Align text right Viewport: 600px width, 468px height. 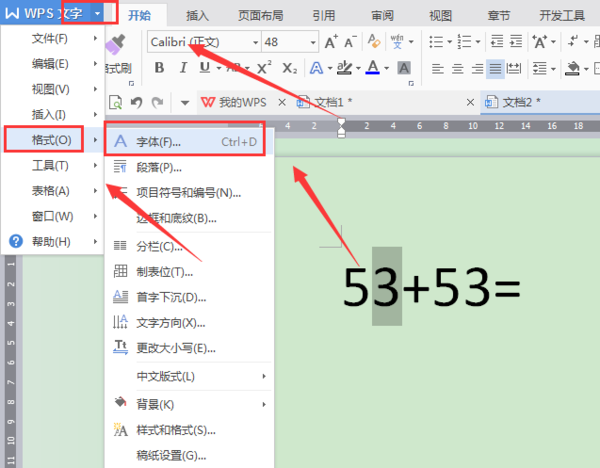pos(477,69)
